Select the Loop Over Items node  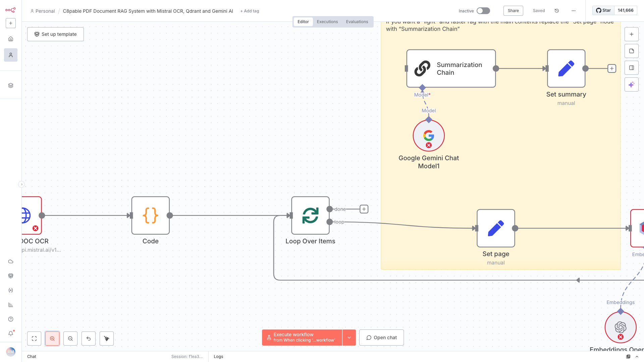(310, 216)
